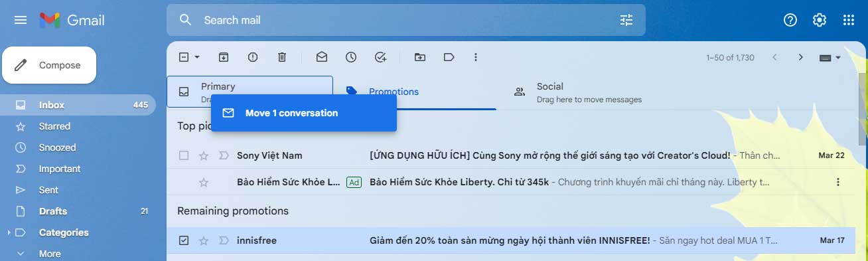The height and width of the screenshot is (261, 868).
Task: Toggle the select-all checkbox in toolbar
Action: [x=184, y=57]
